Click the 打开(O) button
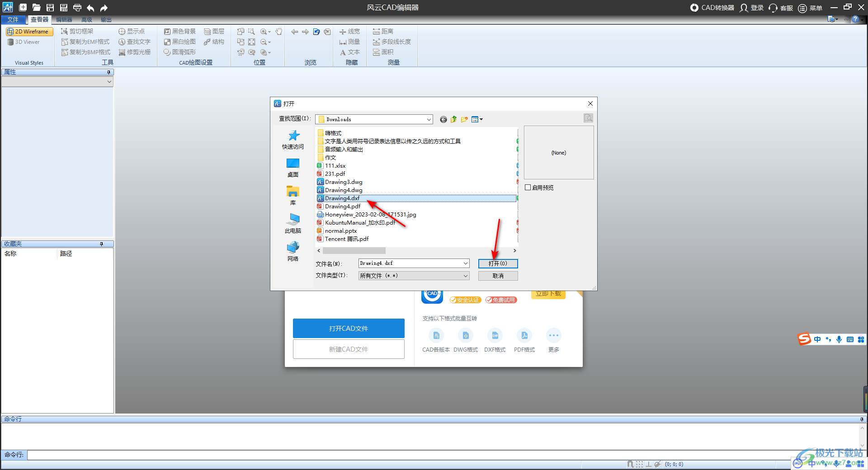This screenshot has width=868, height=470. [x=498, y=263]
